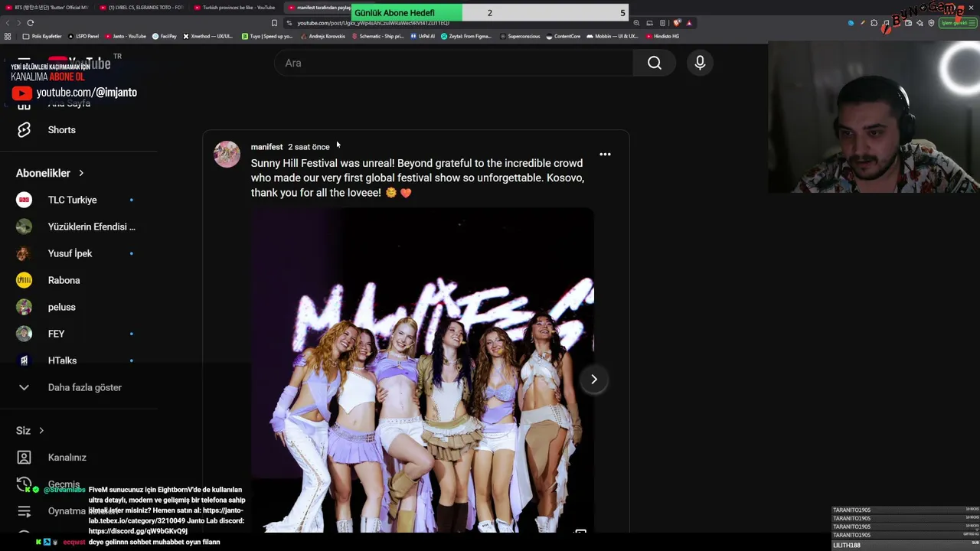This screenshot has width=980, height=551.
Task: Click the browser address bar URL
Action: coord(373,23)
